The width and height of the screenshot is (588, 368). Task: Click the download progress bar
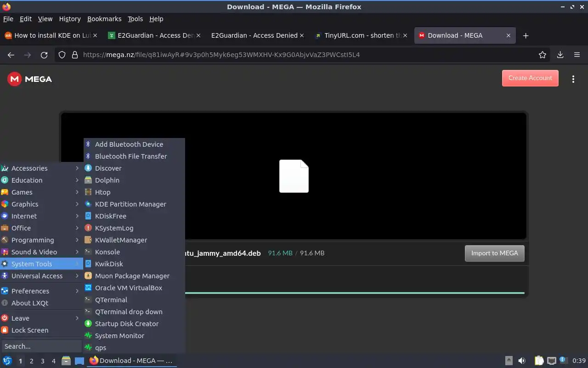tap(354, 293)
